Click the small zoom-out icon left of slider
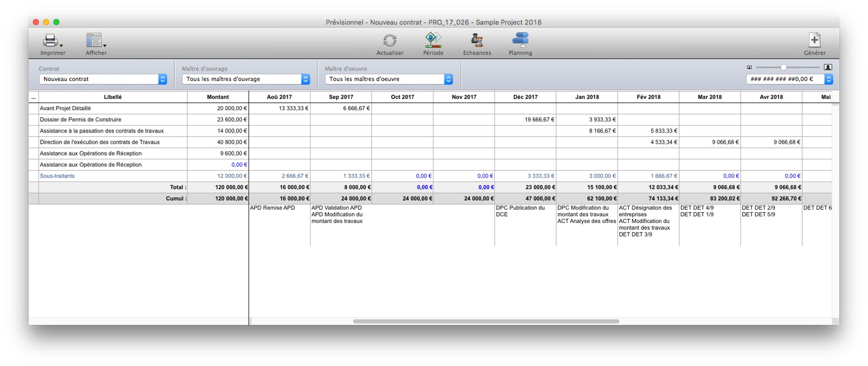868x366 pixels. click(750, 67)
